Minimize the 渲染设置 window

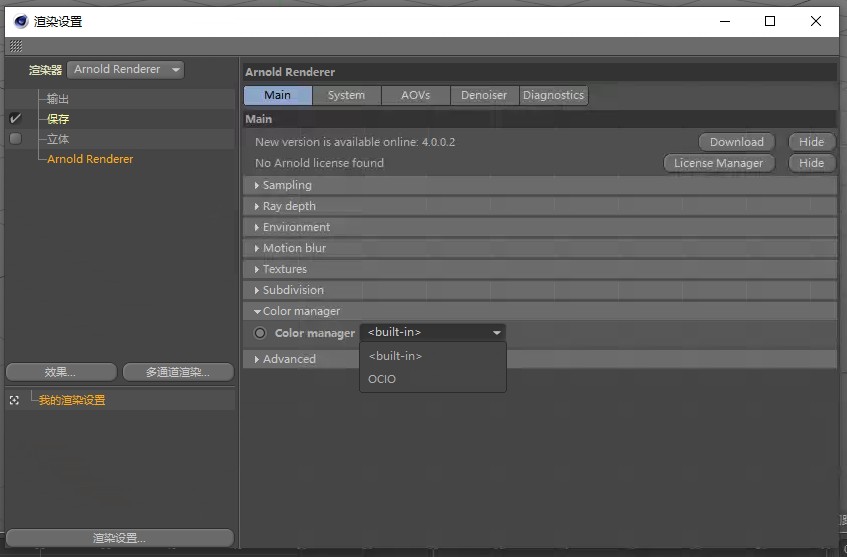[725, 22]
